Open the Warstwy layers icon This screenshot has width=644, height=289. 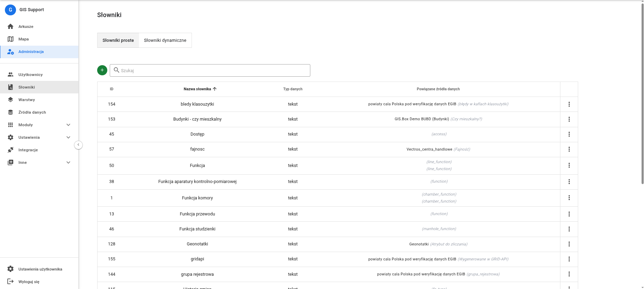pyautogui.click(x=10, y=100)
